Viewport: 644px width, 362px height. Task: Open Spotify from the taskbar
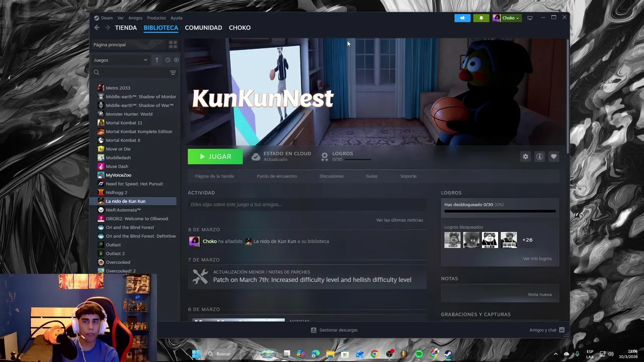419,354
